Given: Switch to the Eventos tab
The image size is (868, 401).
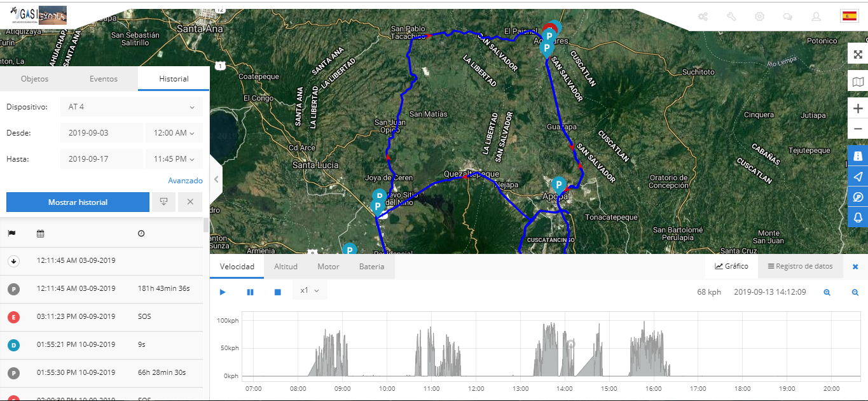Looking at the screenshot, I should click(104, 79).
